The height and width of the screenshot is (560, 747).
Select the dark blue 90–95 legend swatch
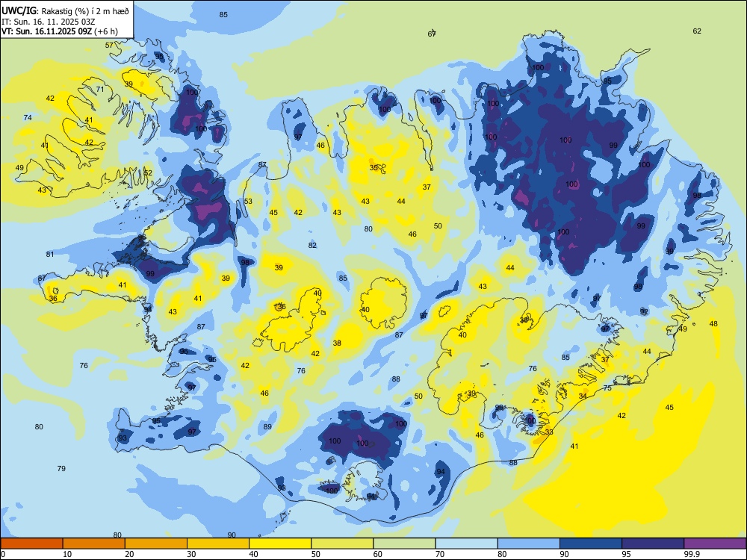[x=591, y=544]
